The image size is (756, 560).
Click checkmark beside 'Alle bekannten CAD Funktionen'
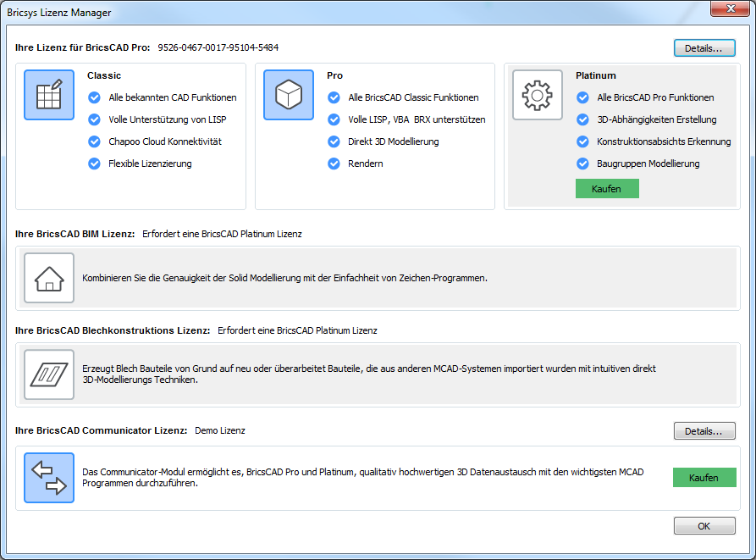tap(95, 97)
